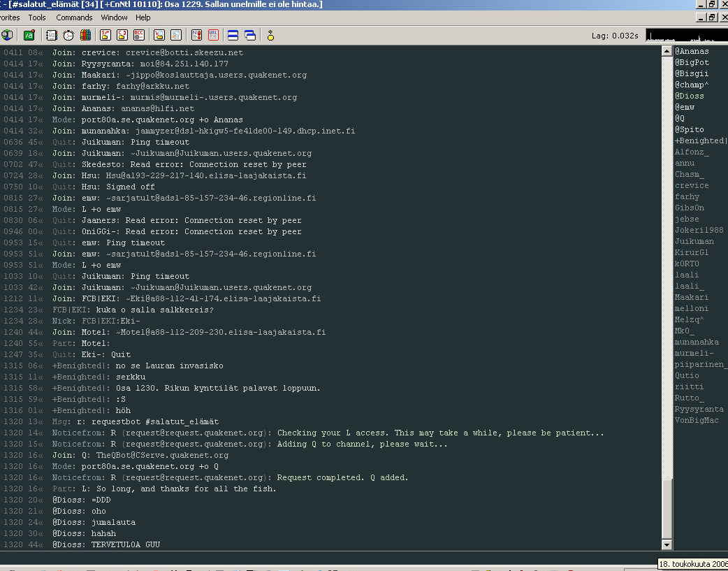The width and height of the screenshot is (728, 571).
Task: Open the Window menu
Action: pos(114,17)
